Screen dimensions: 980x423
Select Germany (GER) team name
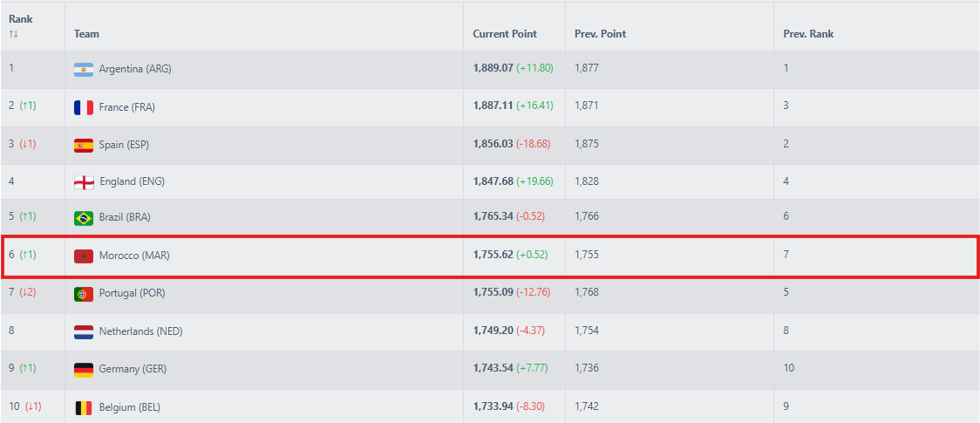[x=133, y=369]
